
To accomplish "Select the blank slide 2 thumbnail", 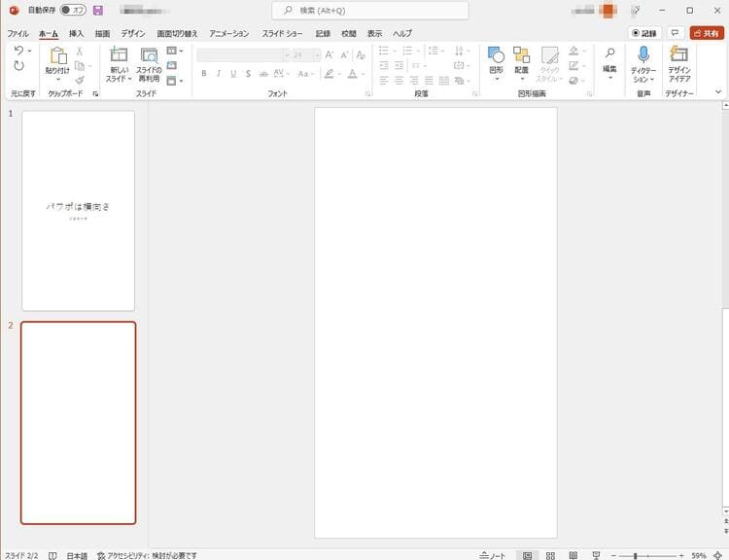I will click(x=78, y=423).
